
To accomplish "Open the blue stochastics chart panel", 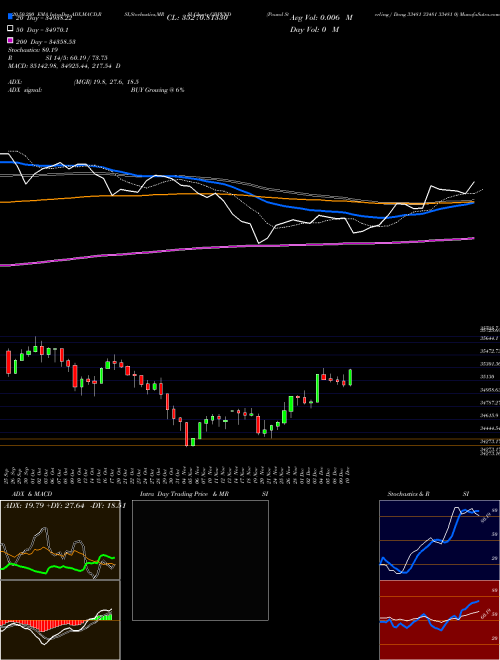I will point(439,540).
